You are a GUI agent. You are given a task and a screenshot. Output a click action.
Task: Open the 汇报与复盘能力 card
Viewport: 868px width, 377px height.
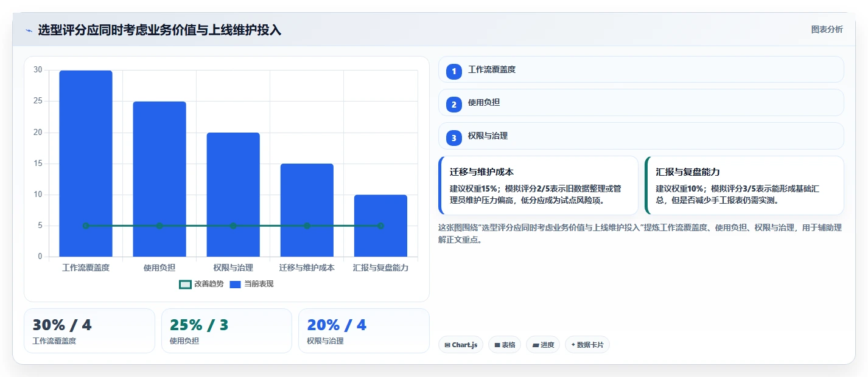744,185
